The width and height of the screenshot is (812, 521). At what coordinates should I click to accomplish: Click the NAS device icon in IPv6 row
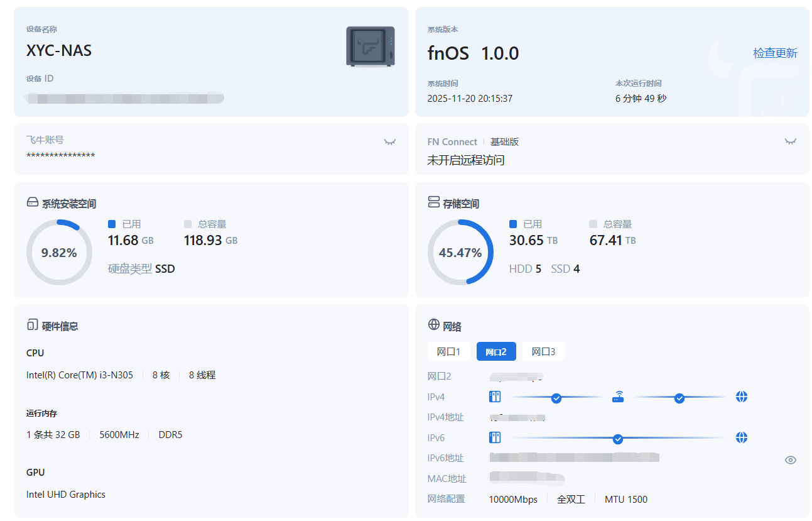click(495, 437)
